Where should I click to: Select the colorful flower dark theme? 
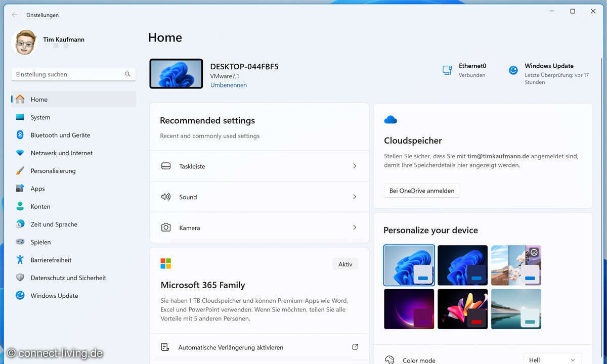(x=462, y=309)
